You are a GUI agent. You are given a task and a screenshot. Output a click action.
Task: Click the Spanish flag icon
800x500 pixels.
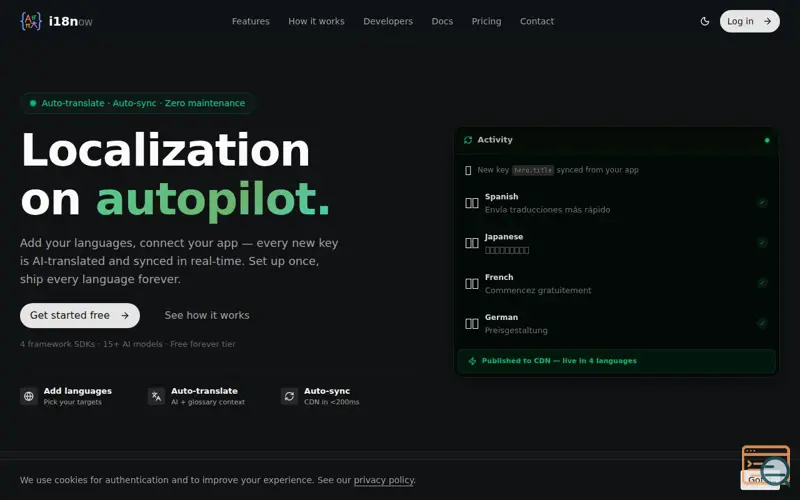471,203
